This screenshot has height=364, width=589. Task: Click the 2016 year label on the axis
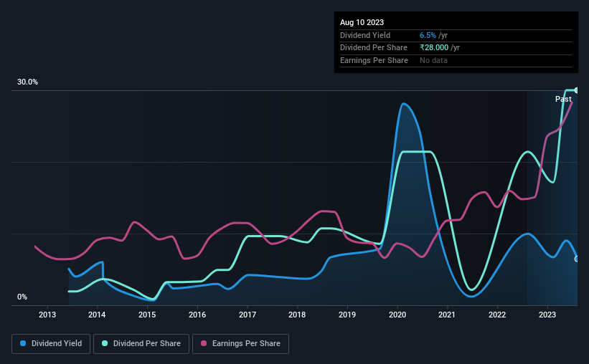[x=197, y=315]
